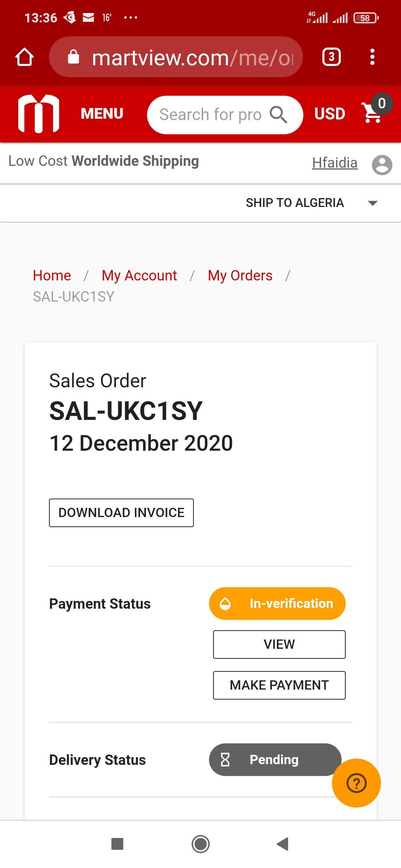Focus the Search for products field
This screenshot has width=401, height=868.
(211, 115)
